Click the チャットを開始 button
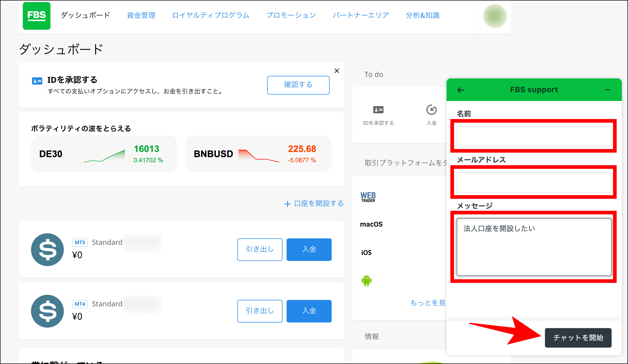628x364 pixels. 578,338
